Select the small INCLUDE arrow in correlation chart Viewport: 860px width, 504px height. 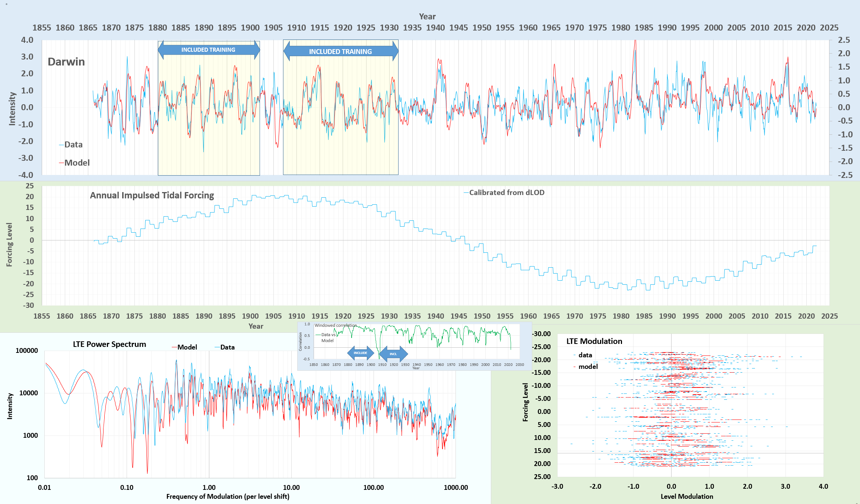(360, 353)
